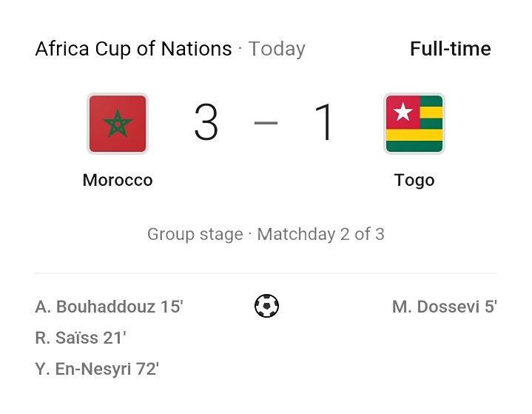Click Morocco's score of 3
This screenshot has height=414, width=532.
coord(206,122)
